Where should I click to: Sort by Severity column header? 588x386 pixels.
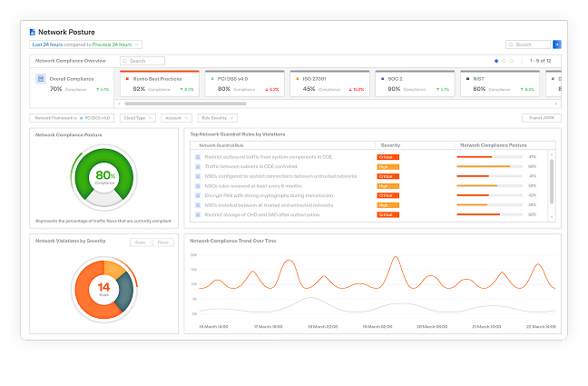click(x=390, y=145)
